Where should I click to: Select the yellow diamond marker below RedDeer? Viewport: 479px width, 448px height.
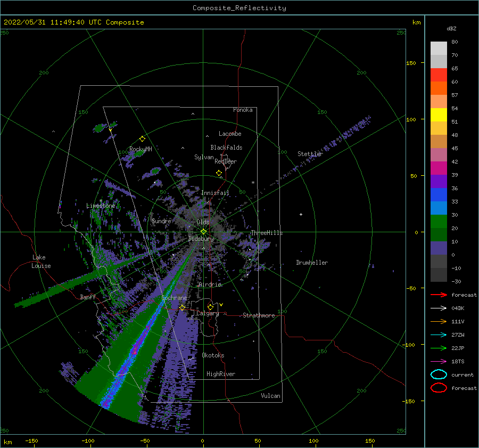219,173
